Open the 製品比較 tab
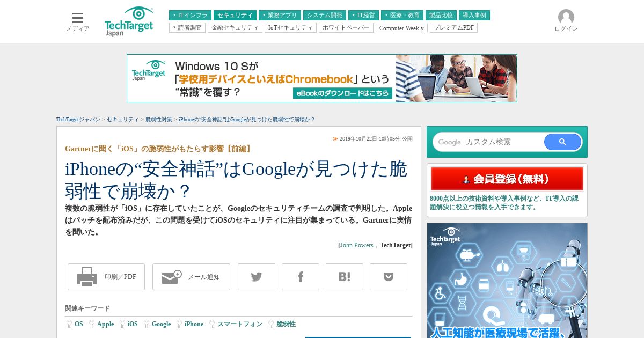Screen dimensions: 644x338 (442, 16)
